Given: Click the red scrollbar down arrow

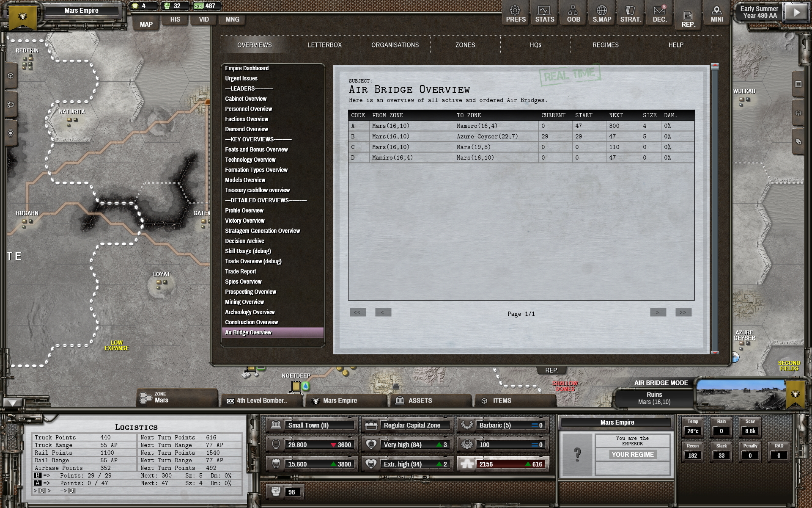Looking at the screenshot, I should (715, 352).
